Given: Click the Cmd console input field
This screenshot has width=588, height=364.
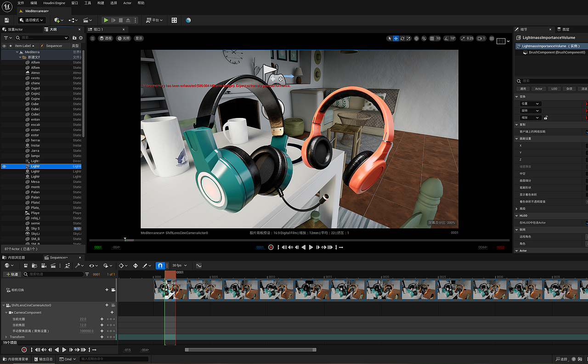Looking at the screenshot, I should point(114,359).
